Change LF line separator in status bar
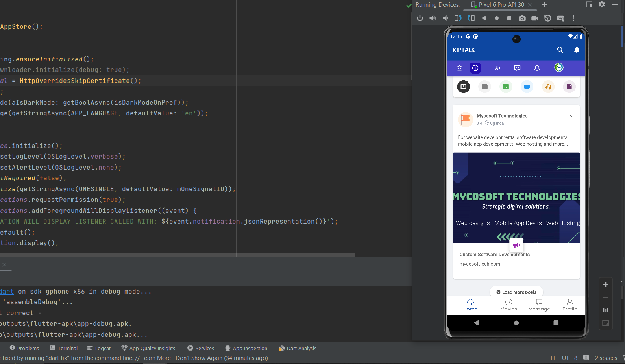The height and width of the screenshot is (364, 625). point(553,358)
